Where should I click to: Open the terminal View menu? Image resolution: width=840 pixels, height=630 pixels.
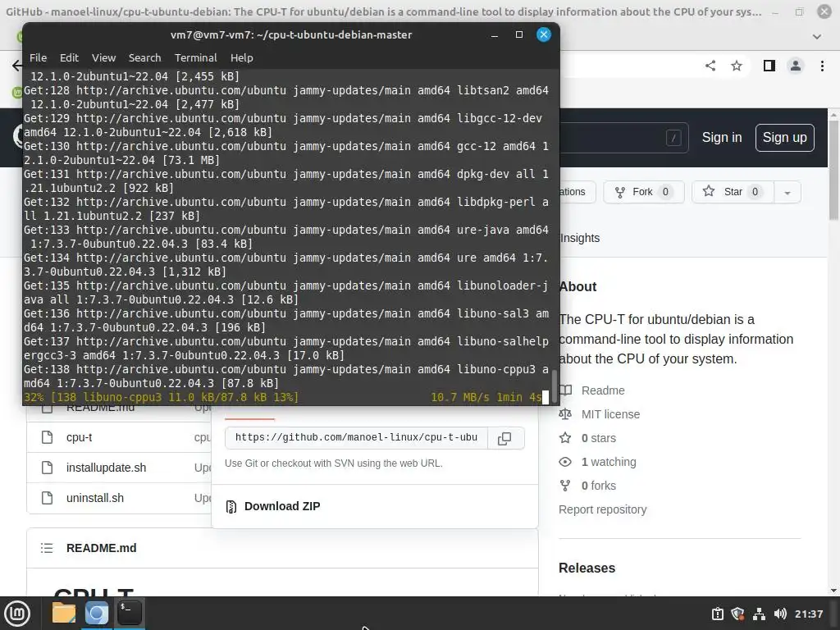[103, 58]
